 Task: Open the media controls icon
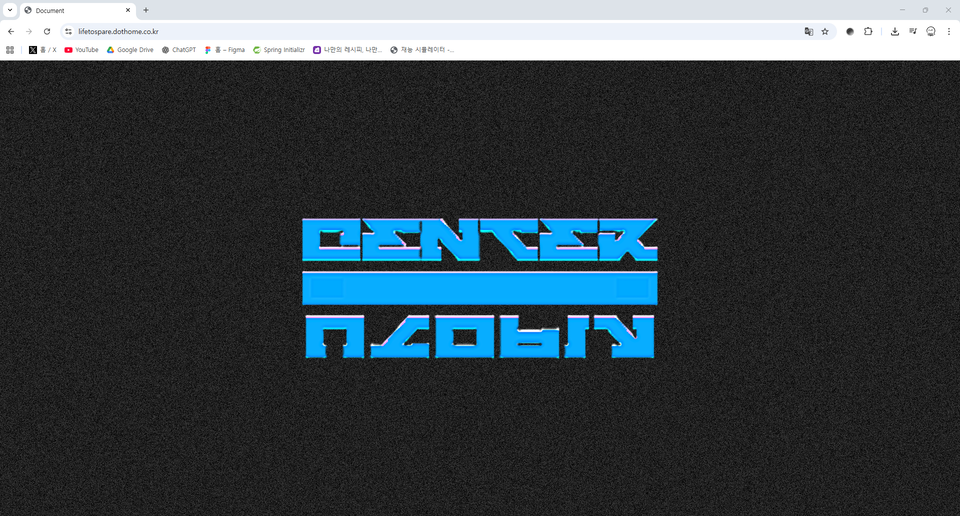[912, 31]
